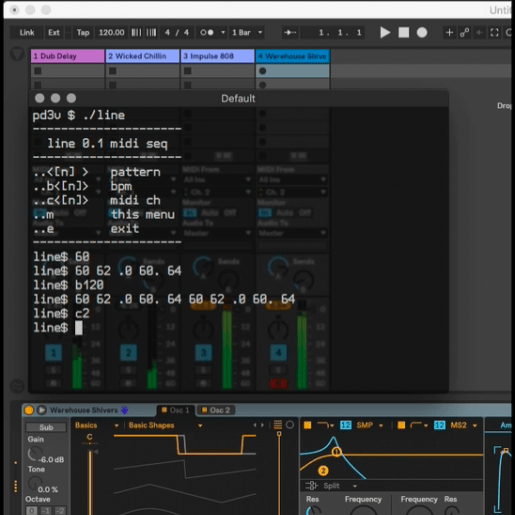Toggle Filter 2 on/off orange square

click(x=401, y=425)
